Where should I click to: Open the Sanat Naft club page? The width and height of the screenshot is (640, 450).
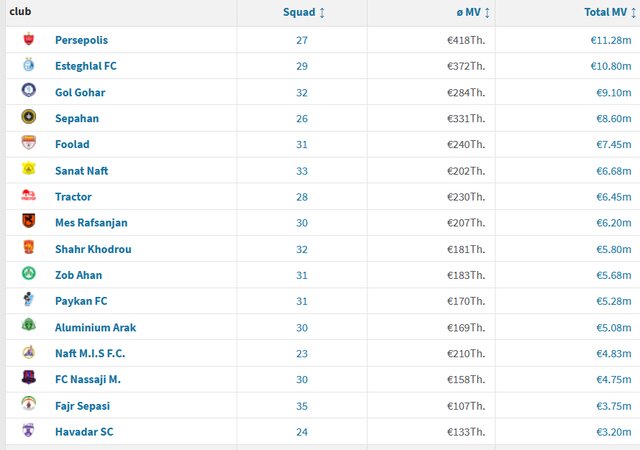point(82,171)
